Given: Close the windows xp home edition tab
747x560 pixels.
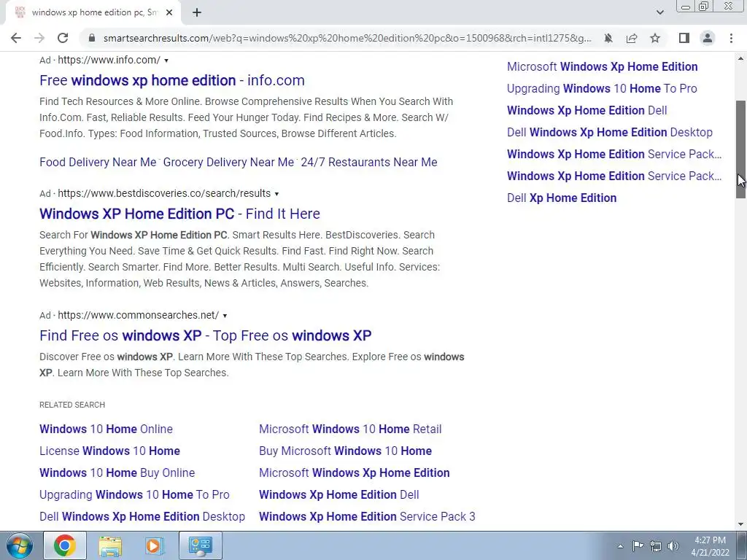Looking at the screenshot, I should click(x=169, y=13).
